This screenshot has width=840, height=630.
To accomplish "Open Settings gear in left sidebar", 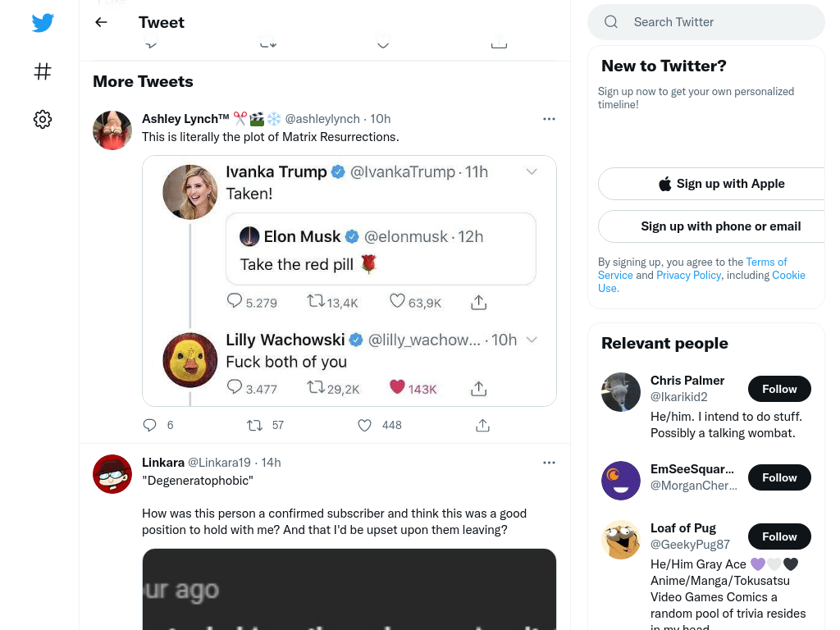I will 43,119.
